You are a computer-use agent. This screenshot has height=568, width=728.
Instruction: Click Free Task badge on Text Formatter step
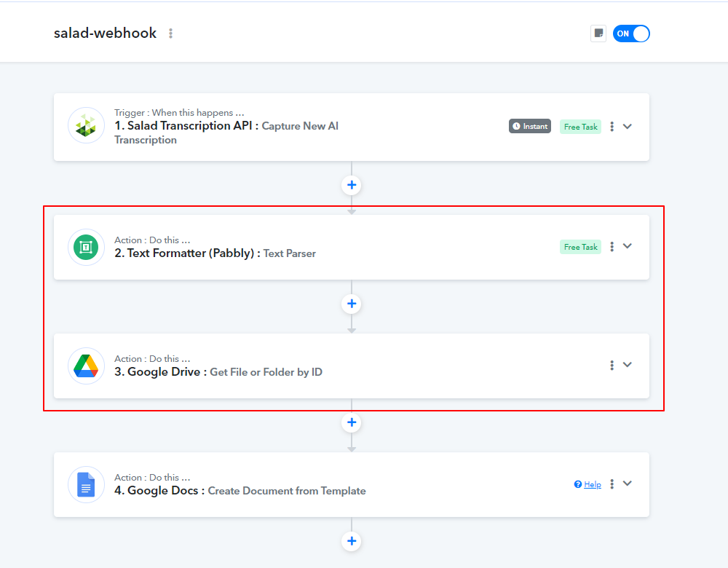pyautogui.click(x=580, y=247)
